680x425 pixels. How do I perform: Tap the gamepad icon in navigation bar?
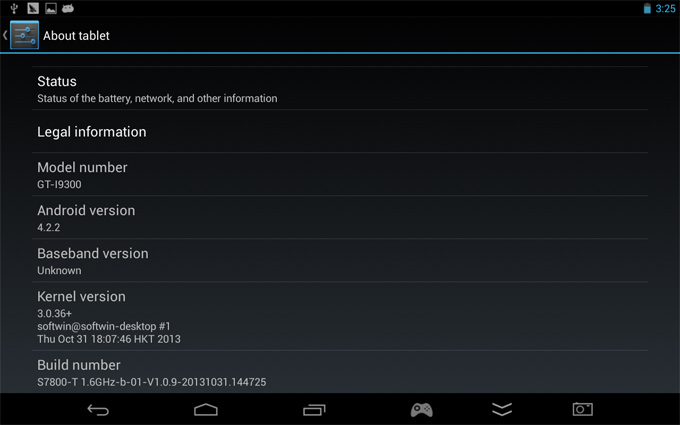coord(422,409)
